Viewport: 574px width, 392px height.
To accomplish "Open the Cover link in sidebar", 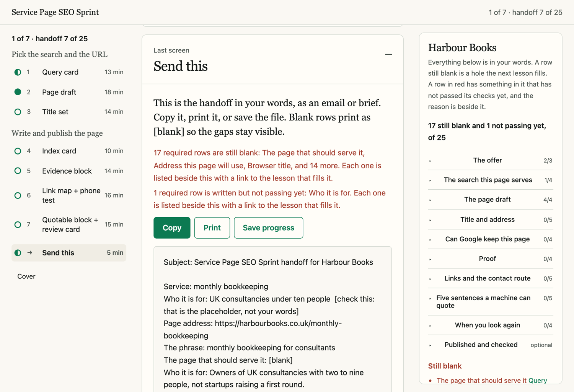I will 26,276.
